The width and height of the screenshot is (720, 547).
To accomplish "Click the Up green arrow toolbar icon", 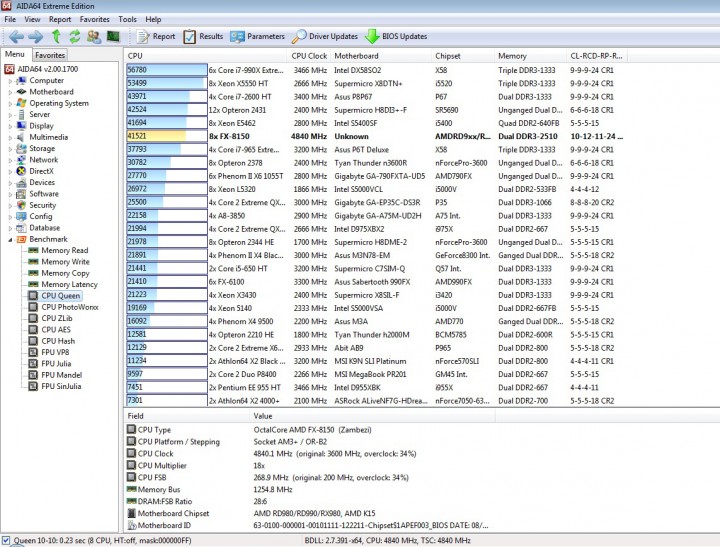I will click(56, 36).
